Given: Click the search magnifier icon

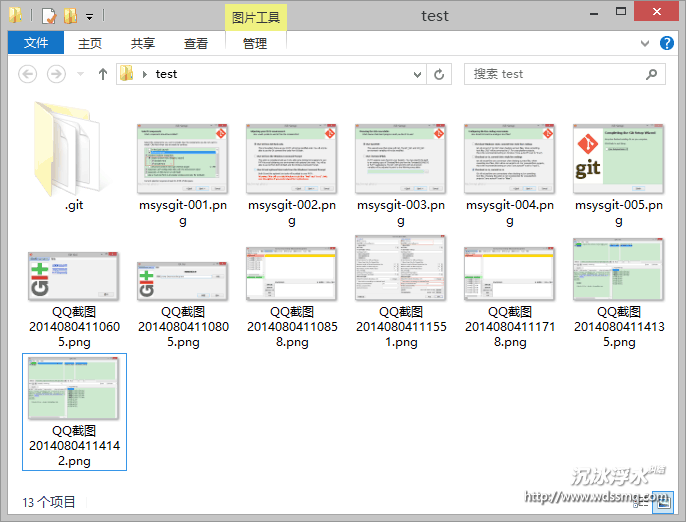Looking at the screenshot, I should [651, 74].
